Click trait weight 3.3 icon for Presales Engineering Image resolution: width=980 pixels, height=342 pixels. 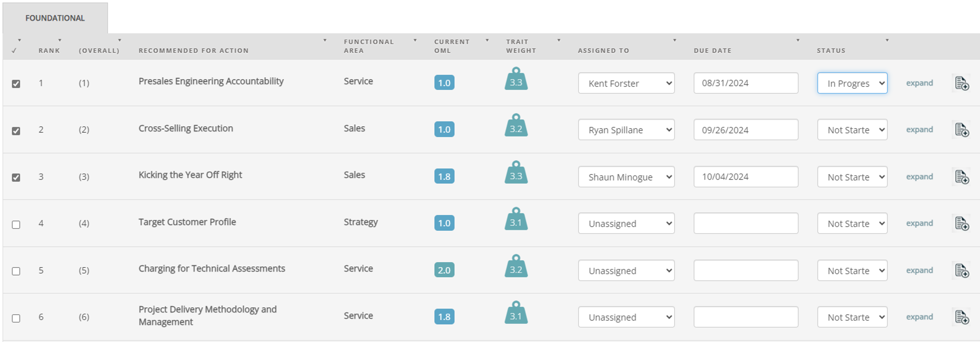[516, 79]
